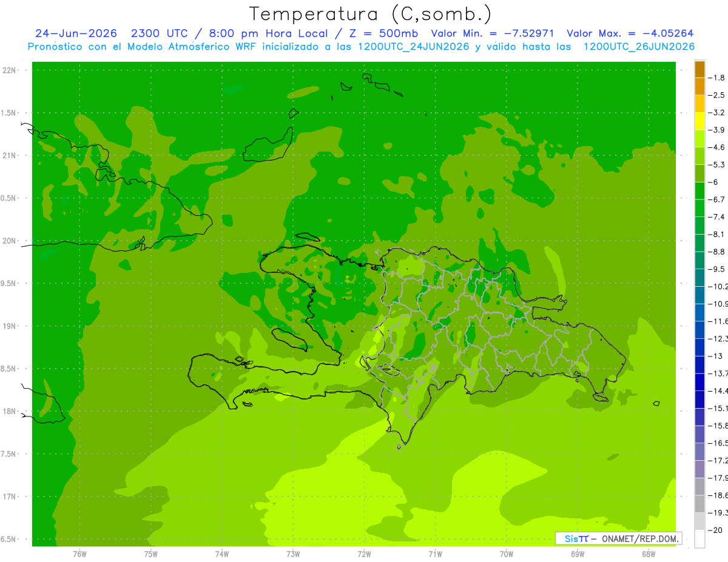This screenshot has width=728, height=562.
Task: Click the '68W' longitude label
Action: [x=649, y=554]
